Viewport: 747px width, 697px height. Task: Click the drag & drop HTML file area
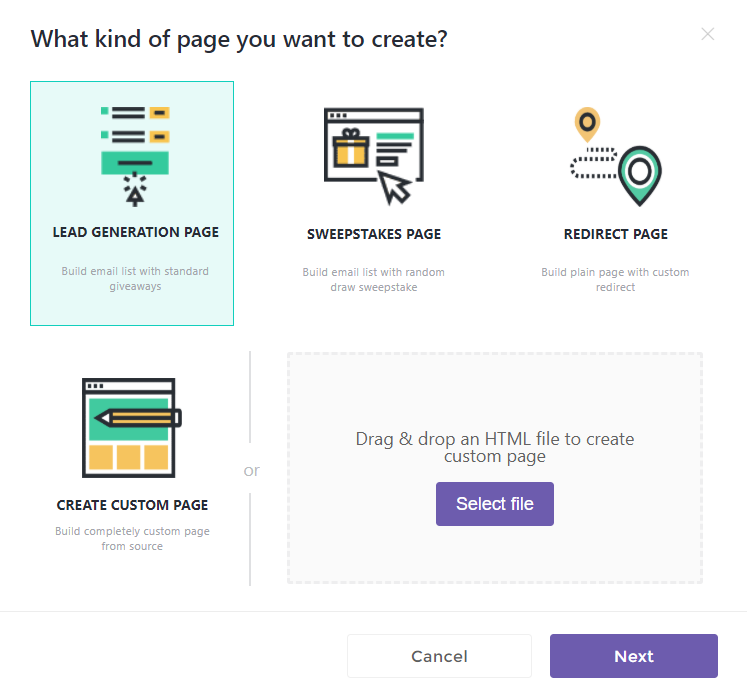[495, 468]
